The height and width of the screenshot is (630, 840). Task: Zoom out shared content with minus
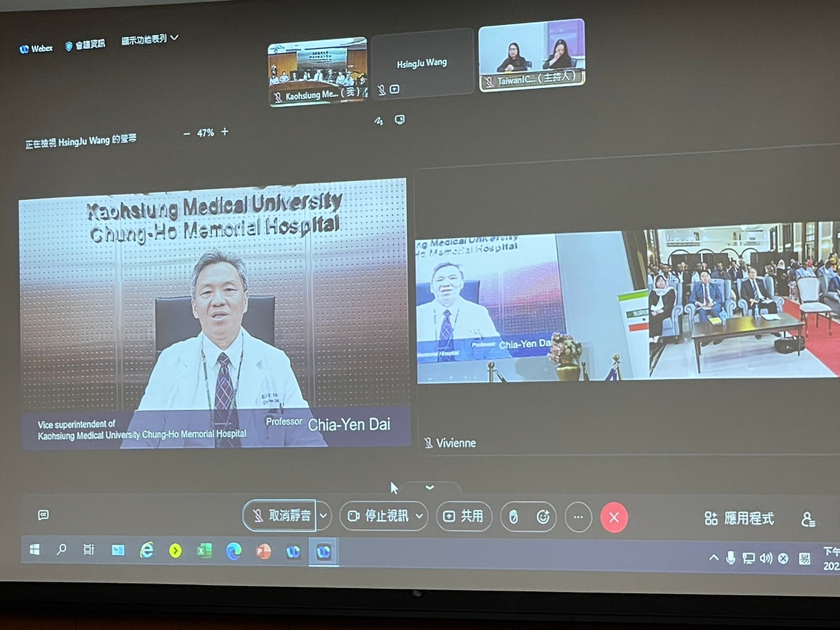tap(187, 134)
